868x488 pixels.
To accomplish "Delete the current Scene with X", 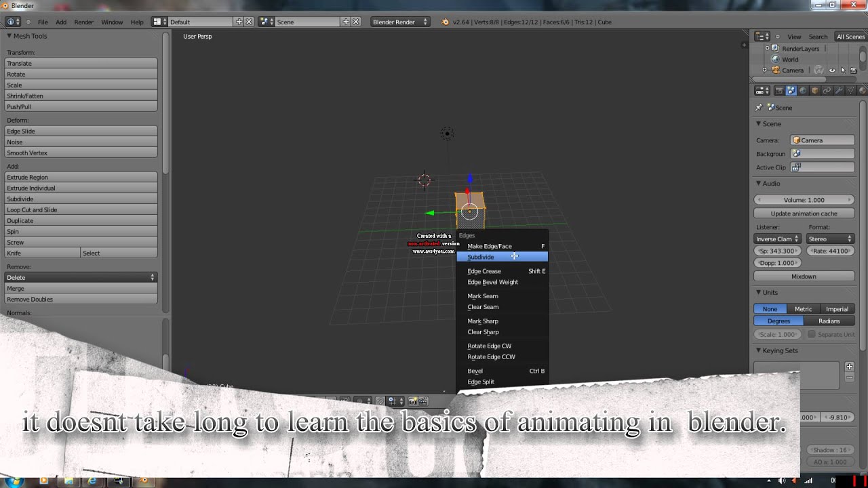I will (x=356, y=22).
